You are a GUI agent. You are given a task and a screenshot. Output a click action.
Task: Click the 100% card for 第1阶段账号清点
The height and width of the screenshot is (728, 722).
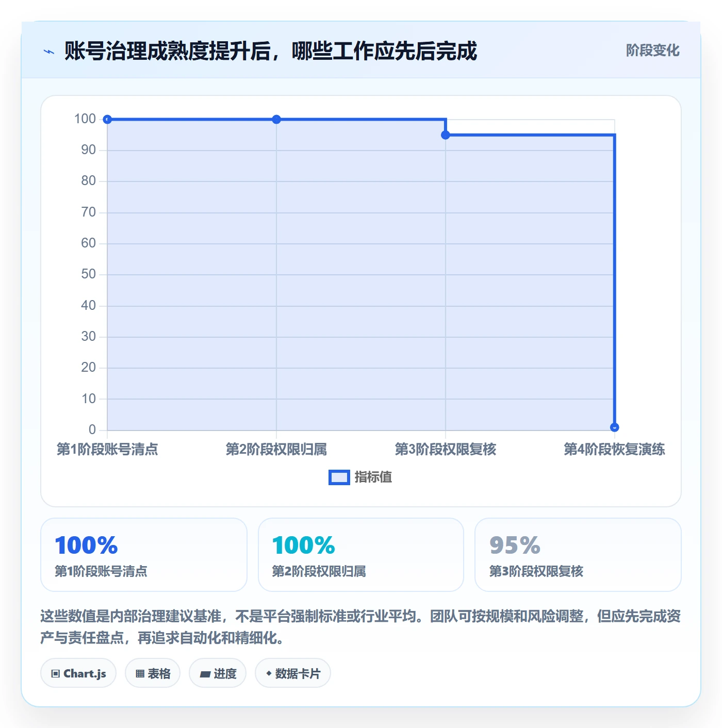[x=144, y=555]
